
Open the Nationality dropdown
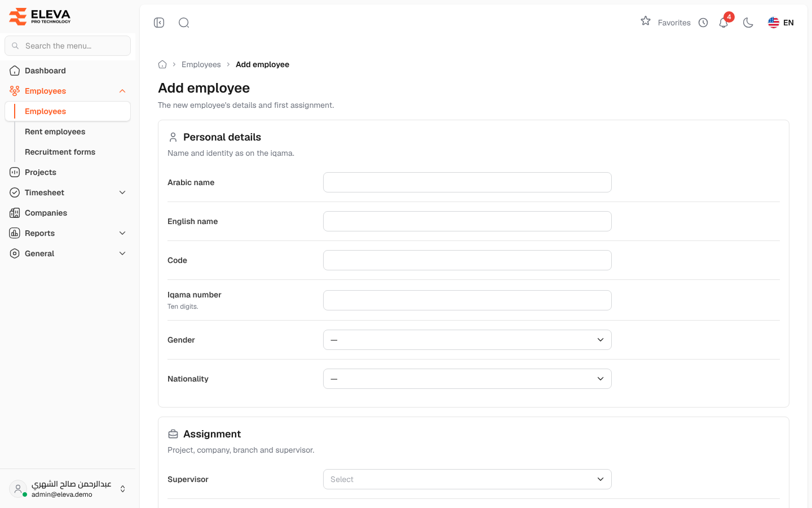coord(467,379)
